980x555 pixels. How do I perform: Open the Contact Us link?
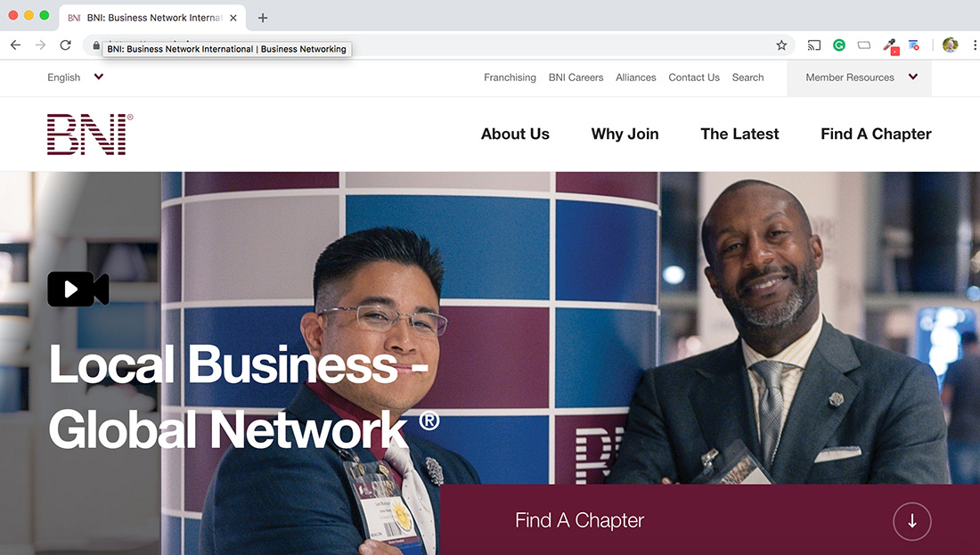(694, 78)
